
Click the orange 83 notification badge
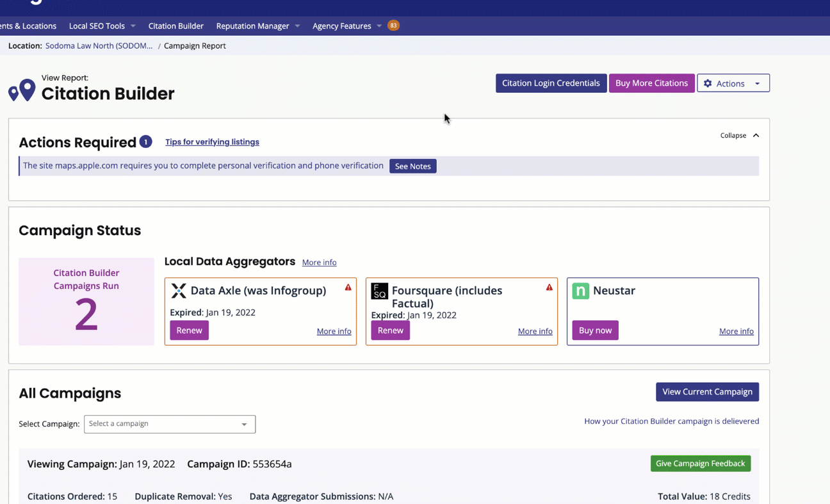pos(393,26)
